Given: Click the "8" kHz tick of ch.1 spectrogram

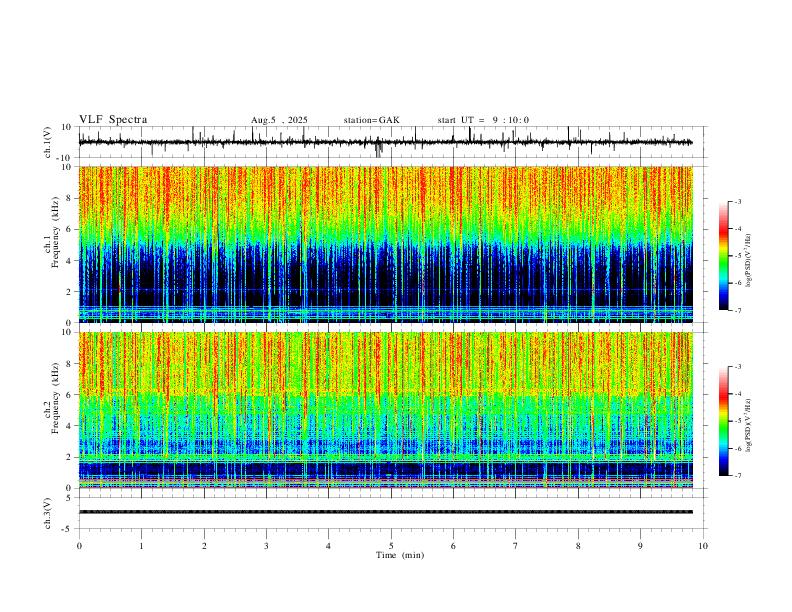Looking at the screenshot, I should [x=69, y=198].
